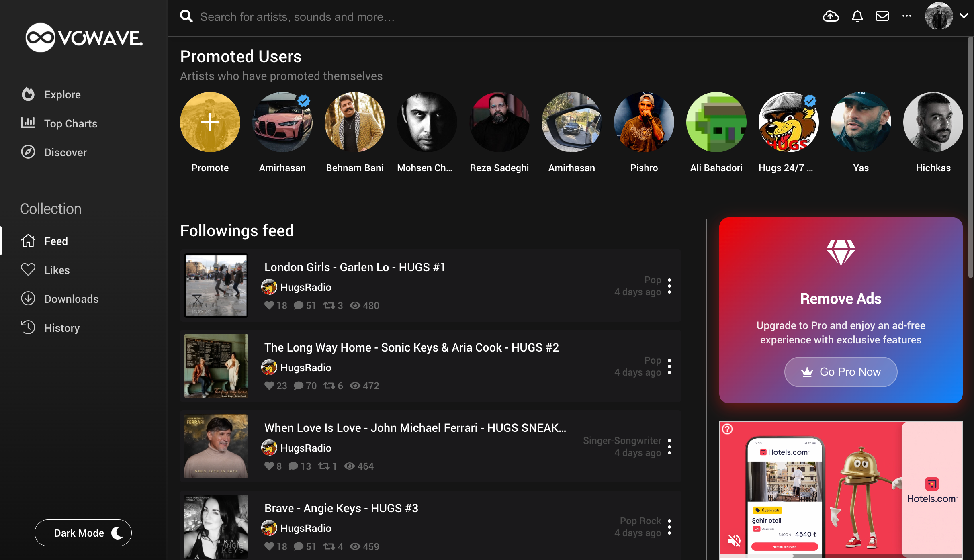Open the HugsRadio profile link
This screenshot has width=974, height=560.
[x=306, y=287]
